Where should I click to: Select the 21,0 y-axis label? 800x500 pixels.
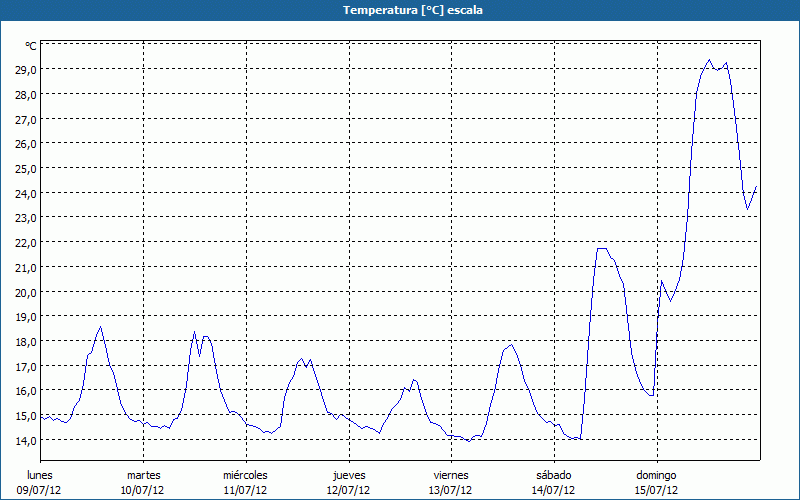pos(26,268)
